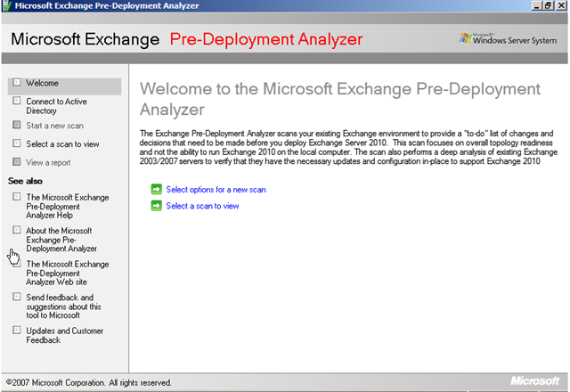The width and height of the screenshot is (570, 392).
Task: Open Select a scan to view in sidebar
Action: click(x=62, y=144)
